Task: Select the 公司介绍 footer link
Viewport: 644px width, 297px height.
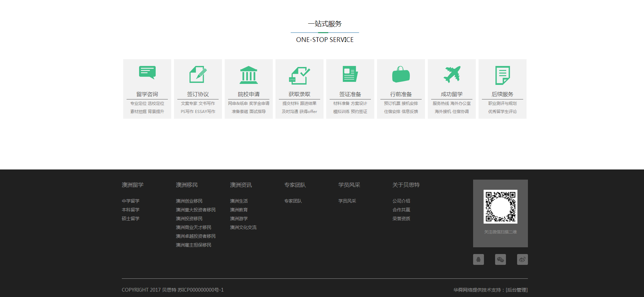Action: click(401, 201)
